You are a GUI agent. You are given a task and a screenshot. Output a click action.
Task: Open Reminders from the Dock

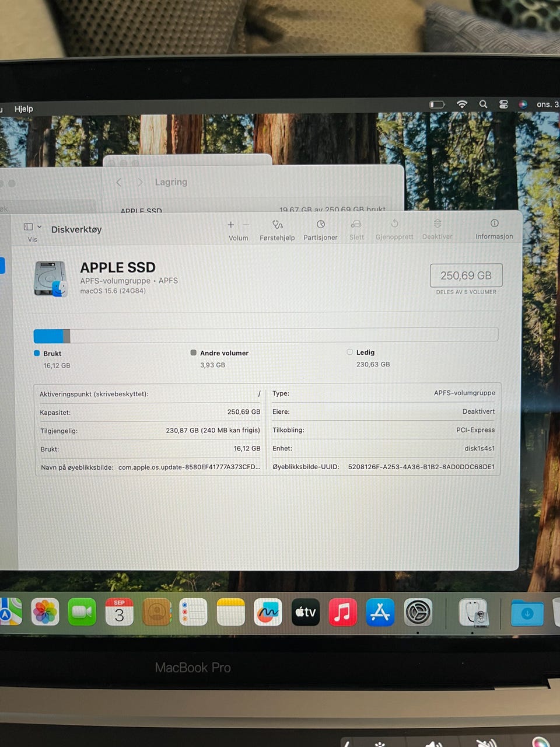193,612
